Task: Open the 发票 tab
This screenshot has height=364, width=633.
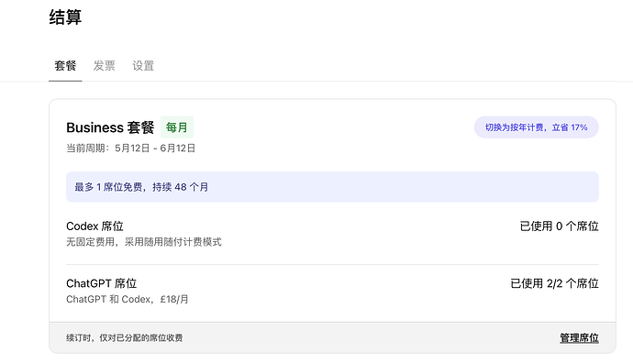Action: [x=105, y=66]
